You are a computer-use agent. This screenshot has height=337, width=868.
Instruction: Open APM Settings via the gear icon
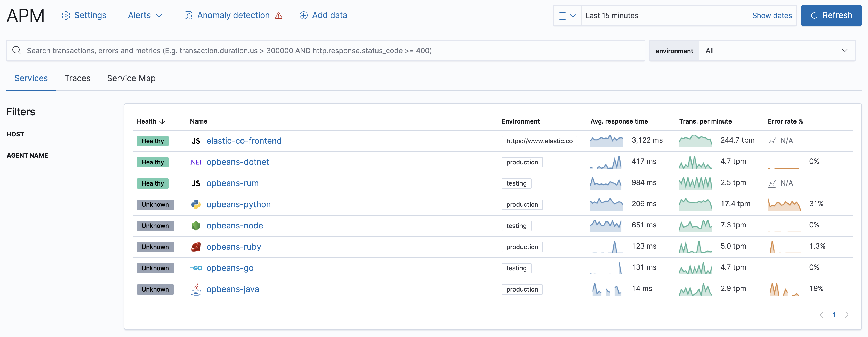coord(66,15)
